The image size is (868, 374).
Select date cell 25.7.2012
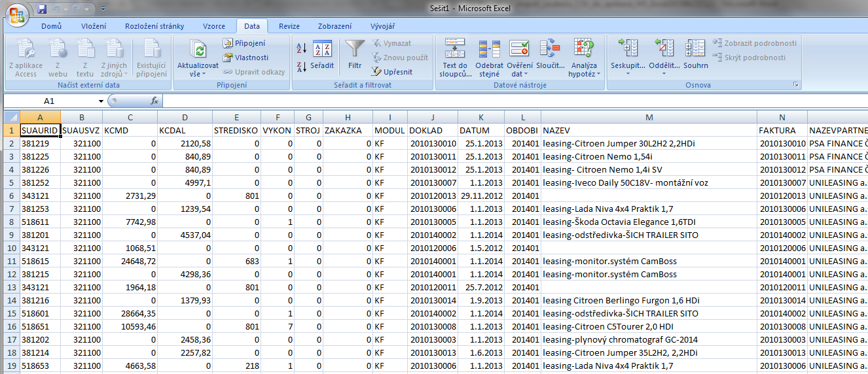pyautogui.click(x=480, y=287)
